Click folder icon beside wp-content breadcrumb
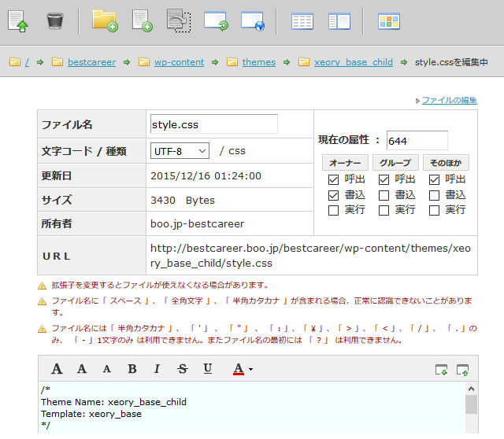The image size is (504, 439). click(x=144, y=61)
